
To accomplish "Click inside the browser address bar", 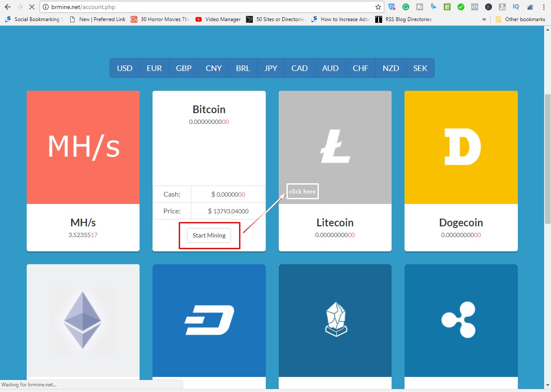I will tap(172, 6).
